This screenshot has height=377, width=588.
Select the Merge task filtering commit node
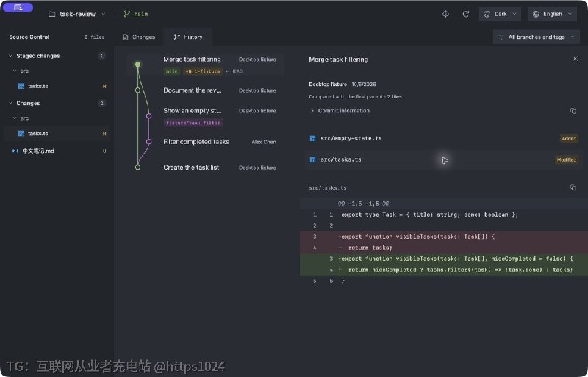(137, 65)
